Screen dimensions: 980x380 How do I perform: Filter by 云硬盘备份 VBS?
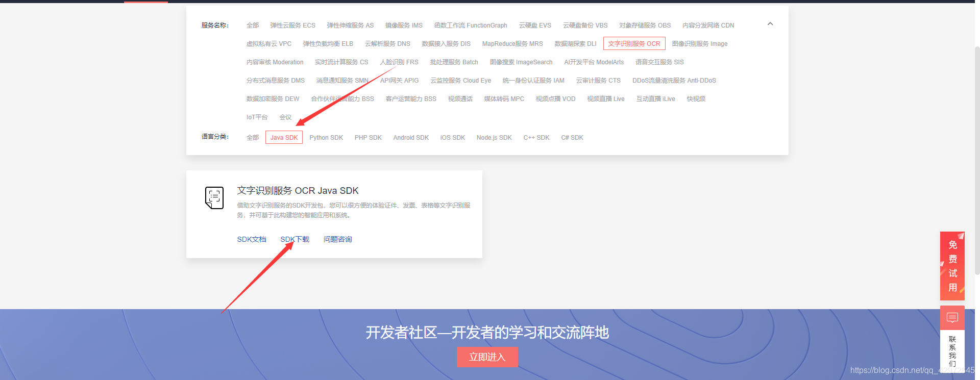(x=585, y=26)
